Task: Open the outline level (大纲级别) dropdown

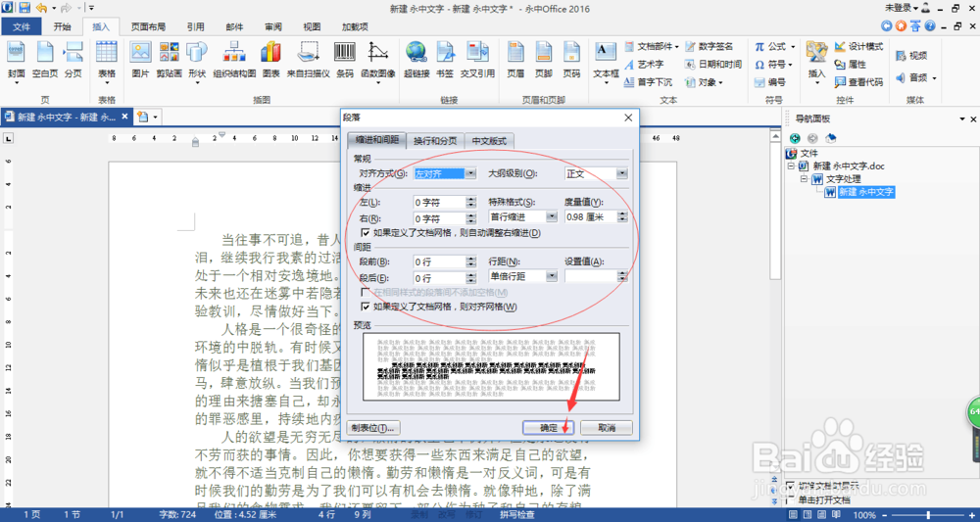Action: tap(622, 173)
